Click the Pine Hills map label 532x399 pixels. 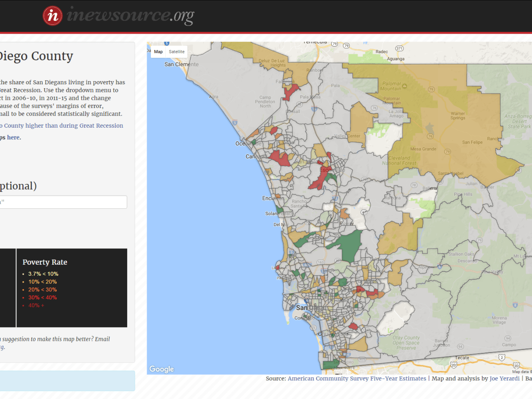point(462,194)
